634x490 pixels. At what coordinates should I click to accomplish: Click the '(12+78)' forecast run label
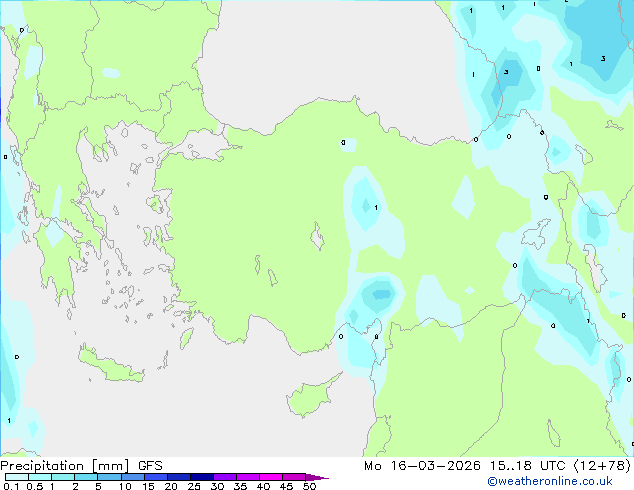(x=602, y=466)
